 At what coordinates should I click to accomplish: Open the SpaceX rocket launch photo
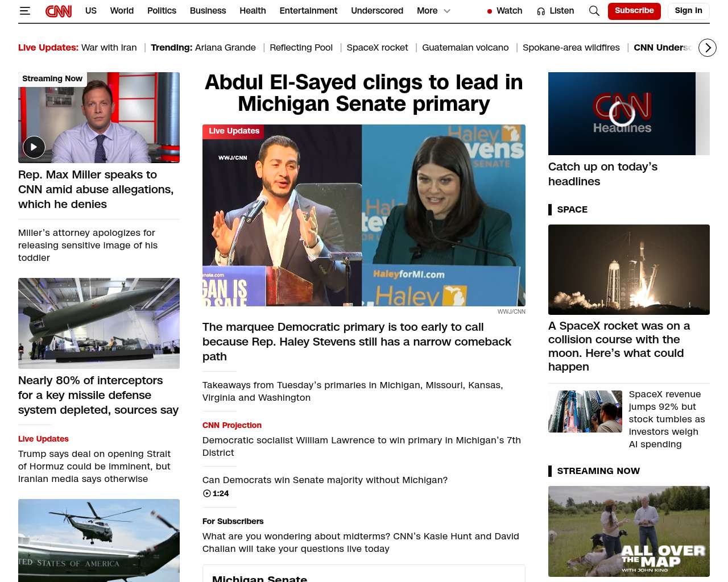point(629,269)
